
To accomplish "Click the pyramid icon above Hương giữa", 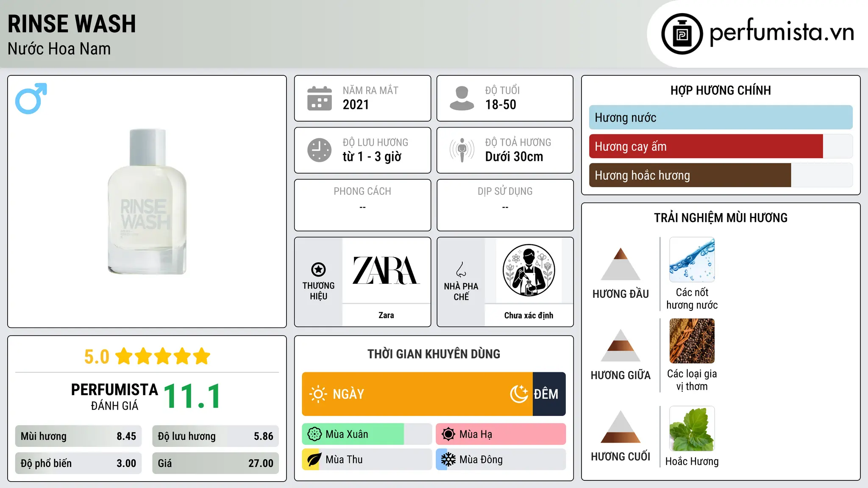I will tap(620, 345).
